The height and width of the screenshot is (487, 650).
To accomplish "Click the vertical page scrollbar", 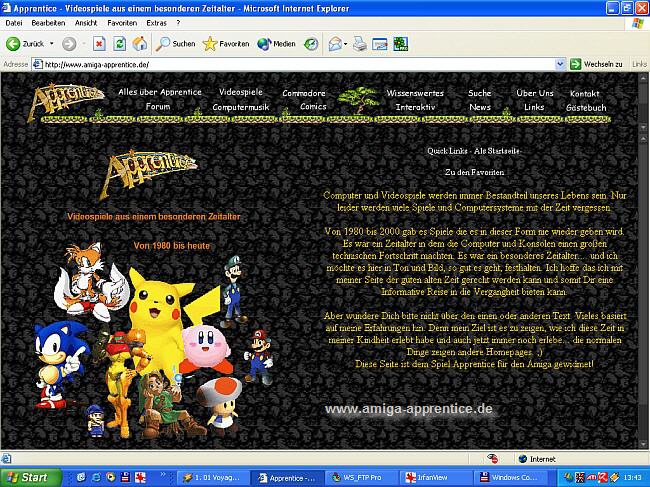I will click(643, 290).
